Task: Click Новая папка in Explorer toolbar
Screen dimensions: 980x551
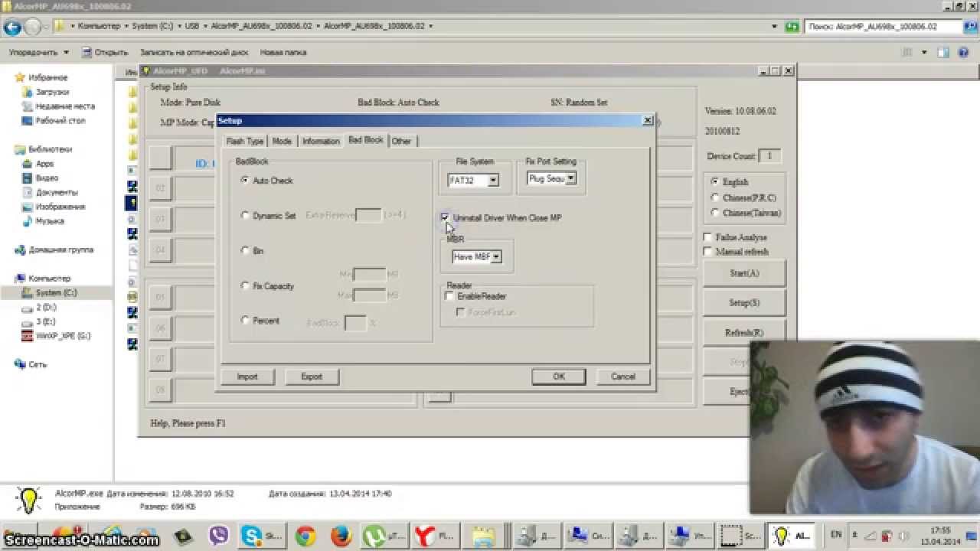Action: [x=283, y=53]
